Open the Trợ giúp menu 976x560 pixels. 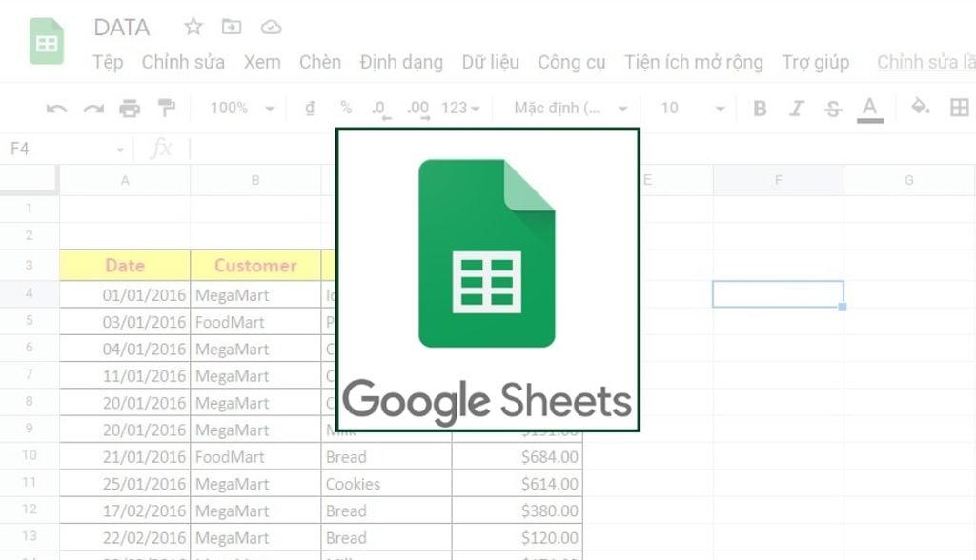click(x=816, y=62)
